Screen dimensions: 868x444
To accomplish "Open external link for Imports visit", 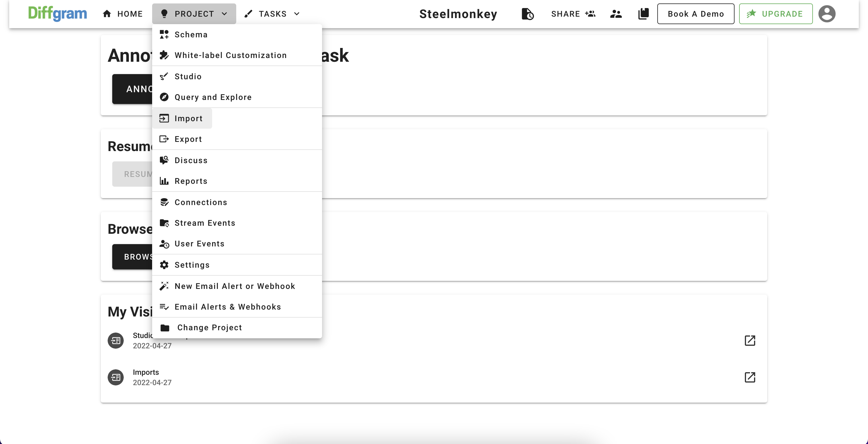I will pos(749,377).
